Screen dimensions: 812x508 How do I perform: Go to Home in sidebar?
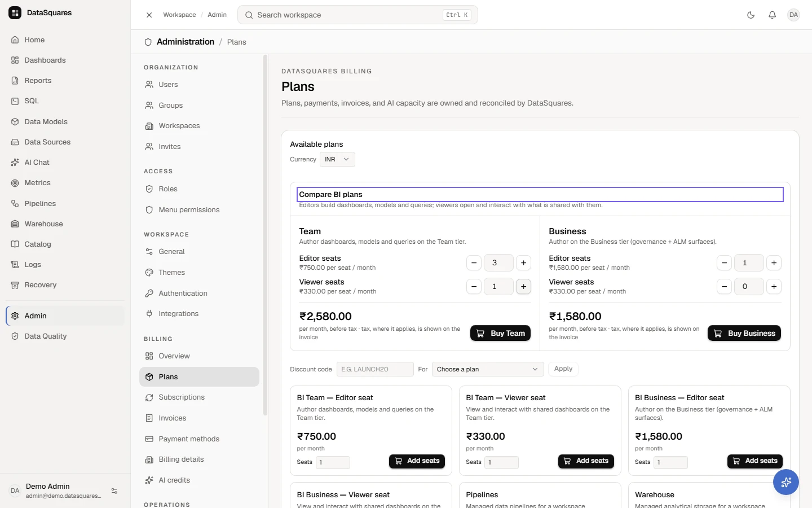(65, 40)
